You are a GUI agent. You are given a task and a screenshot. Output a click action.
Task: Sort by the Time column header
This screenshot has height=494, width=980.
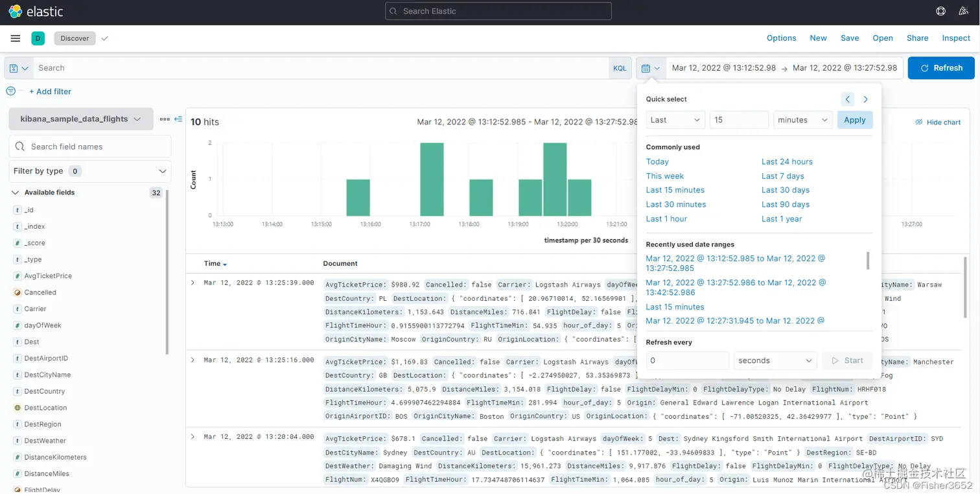pyautogui.click(x=215, y=264)
